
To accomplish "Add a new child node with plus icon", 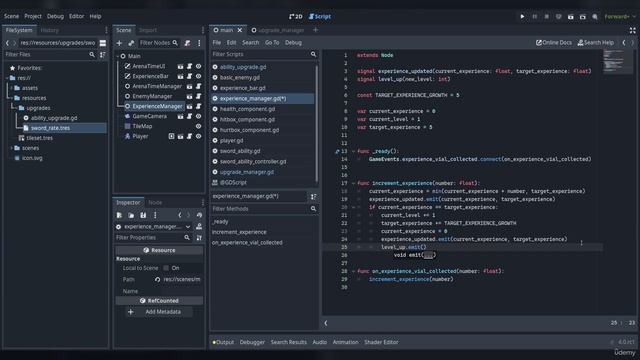I will point(119,43).
